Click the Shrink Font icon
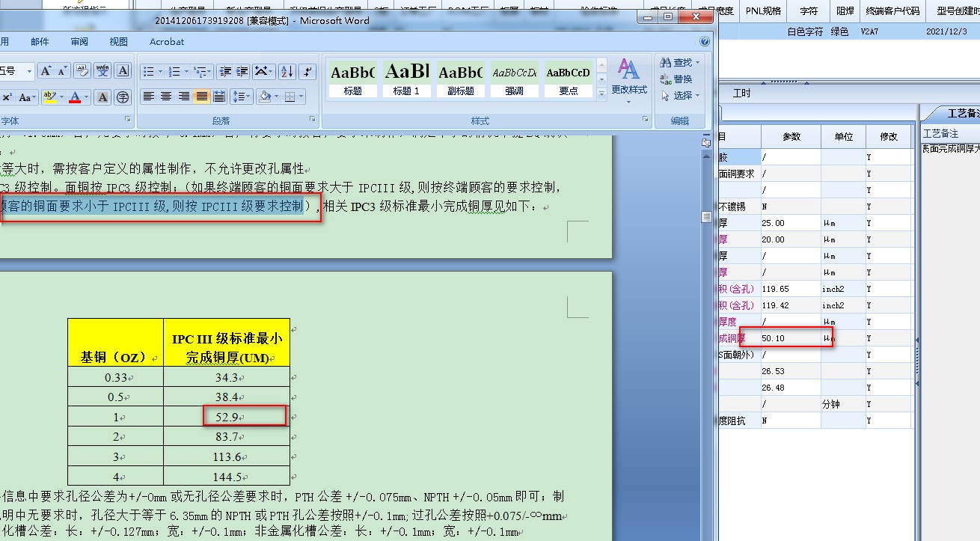 click(x=63, y=71)
